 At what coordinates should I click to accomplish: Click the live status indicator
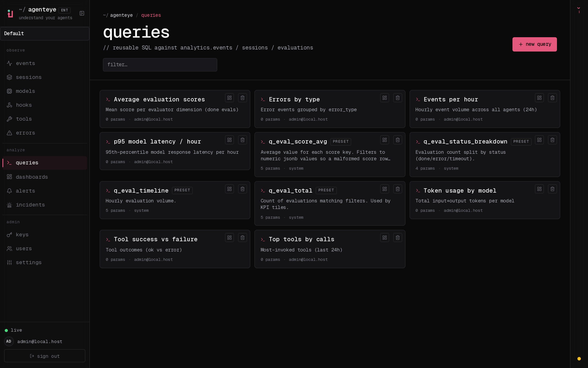(x=13, y=330)
